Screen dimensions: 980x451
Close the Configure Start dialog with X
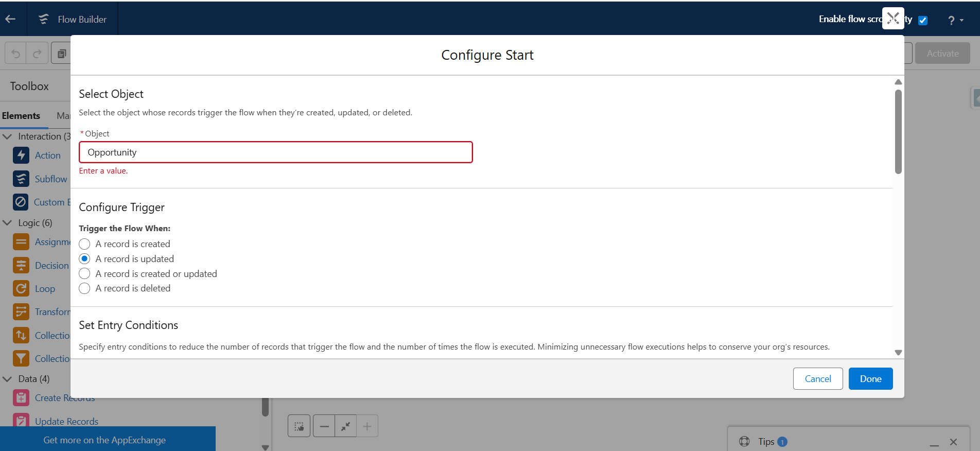(x=893, y=19)
